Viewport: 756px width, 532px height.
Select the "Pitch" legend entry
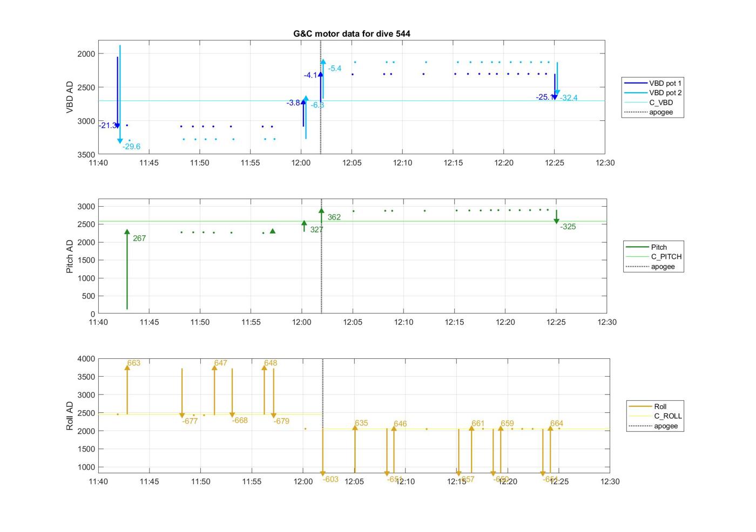(646, 247)
